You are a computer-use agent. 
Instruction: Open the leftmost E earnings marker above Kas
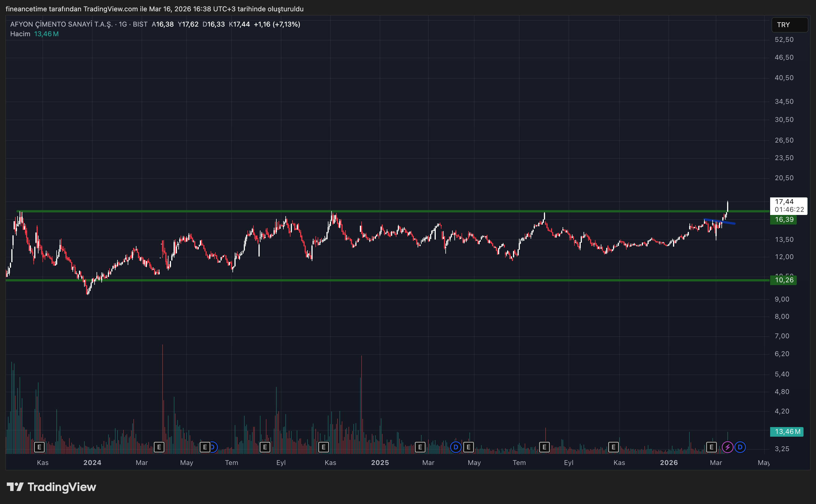(x=39, y=447)
